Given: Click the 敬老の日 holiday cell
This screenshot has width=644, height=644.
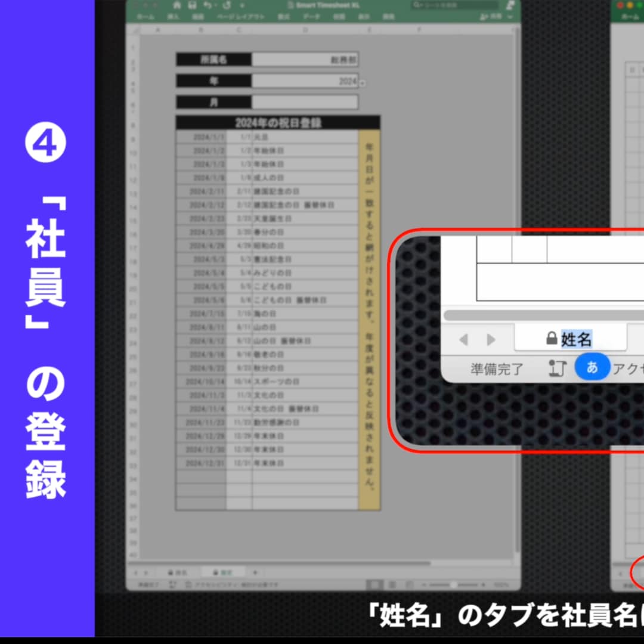Looking at the screenshot, I should click(305, 354).
